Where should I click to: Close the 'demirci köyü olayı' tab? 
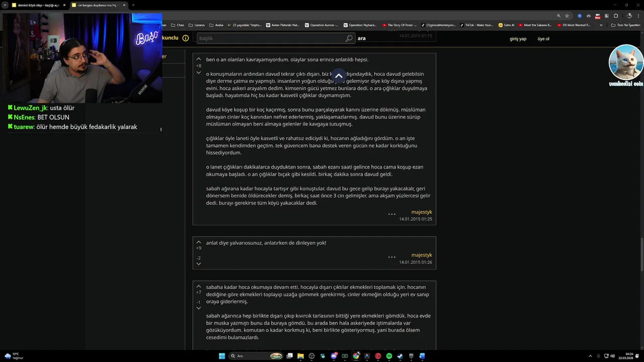tap(64, 5)
